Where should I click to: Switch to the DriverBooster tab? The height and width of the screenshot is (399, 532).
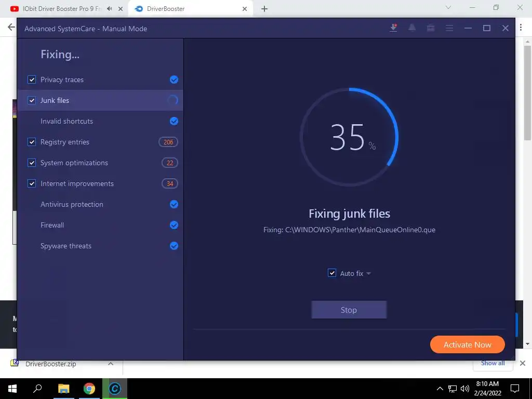tap(190, 9)
